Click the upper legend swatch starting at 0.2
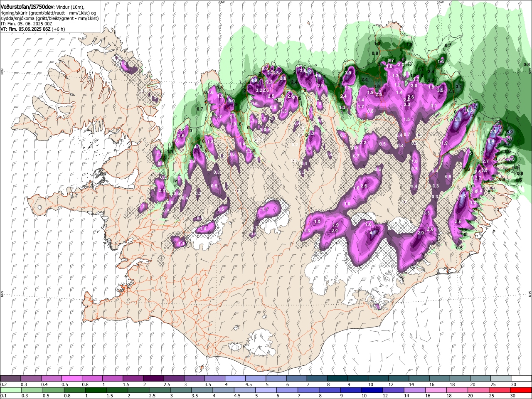The height and width of the screenshot is (399, 532). click(x=10, y=378)
